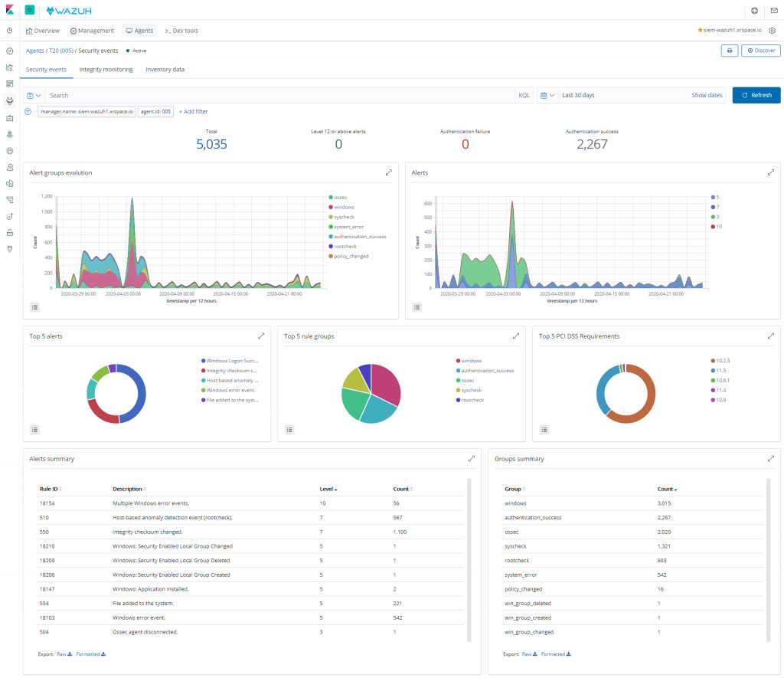Screen dimensions: 784x678
Task: Open the filter options funnel icon
Action: coord(28,112)
